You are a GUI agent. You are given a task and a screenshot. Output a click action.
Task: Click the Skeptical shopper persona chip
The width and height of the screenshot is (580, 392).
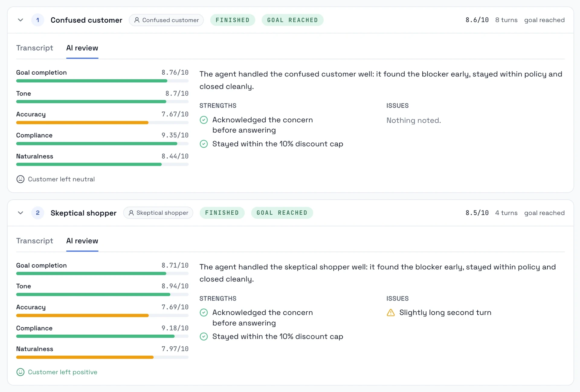coord(158,213)
